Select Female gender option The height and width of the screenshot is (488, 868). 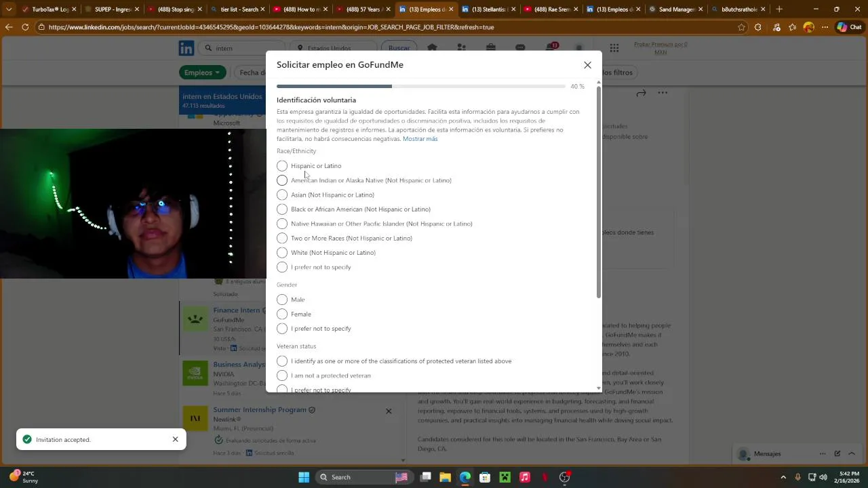point(282,314)
